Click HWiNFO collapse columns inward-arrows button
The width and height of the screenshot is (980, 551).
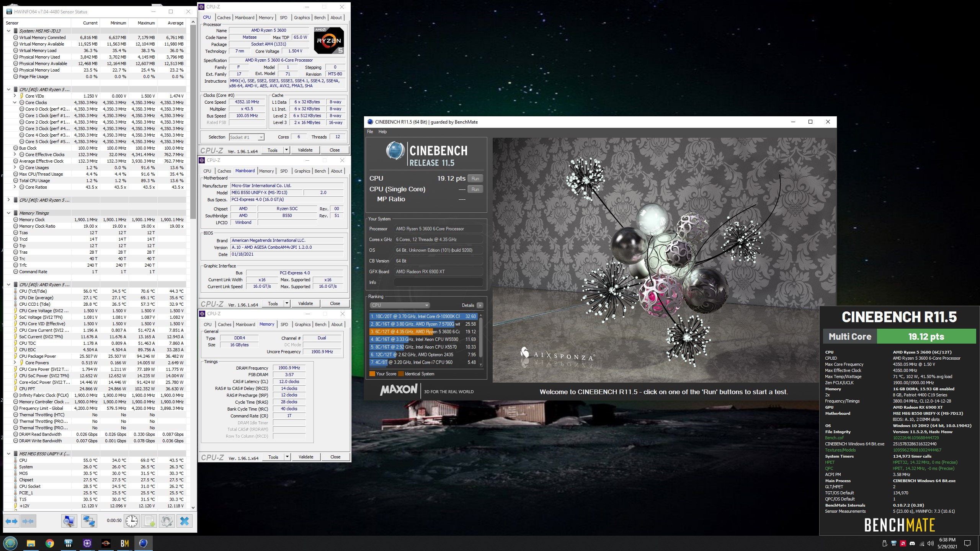click(28, 521)
